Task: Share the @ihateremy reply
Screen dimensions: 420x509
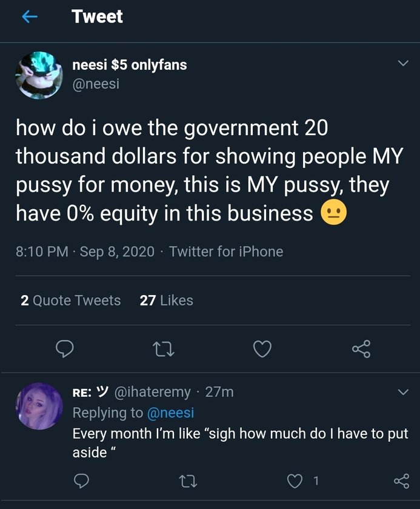Action: [x=401, y=481]
